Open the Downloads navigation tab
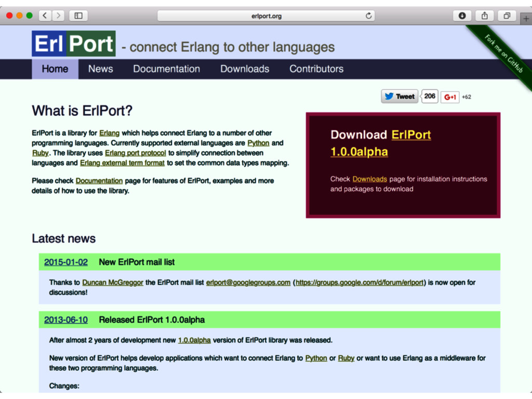Screen dimensions: 532x399 (x=245, y=69)
